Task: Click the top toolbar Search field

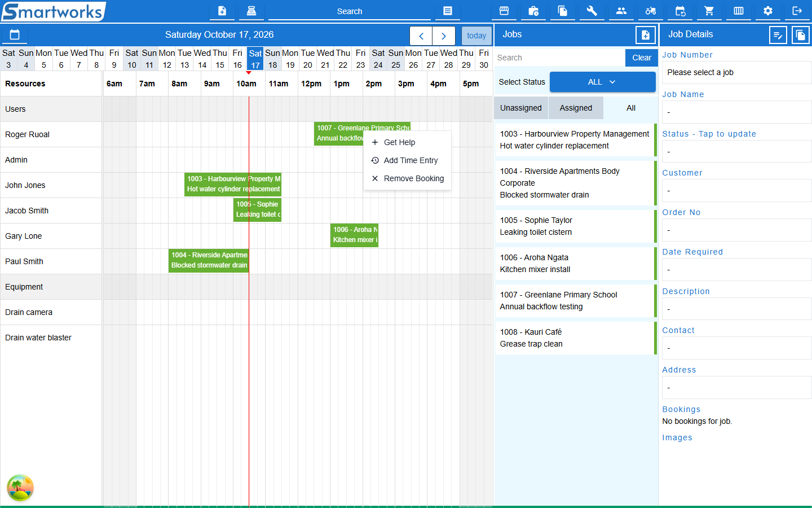Action: (350, 11)
